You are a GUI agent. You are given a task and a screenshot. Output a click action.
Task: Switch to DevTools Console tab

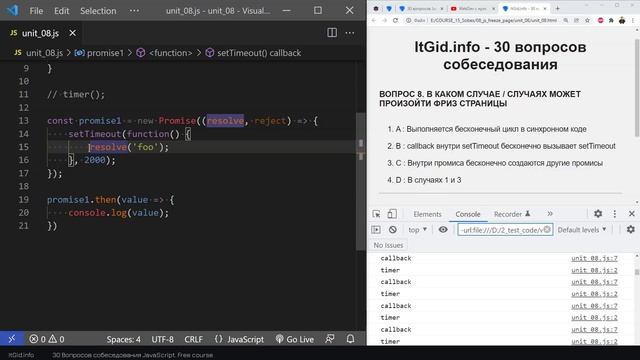click(x=467, y=214)
